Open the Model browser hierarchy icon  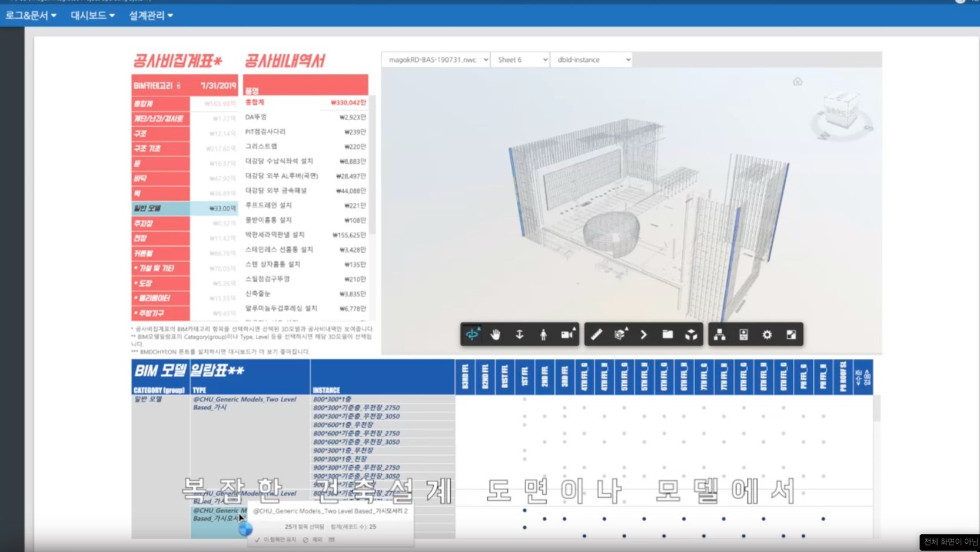719,335
